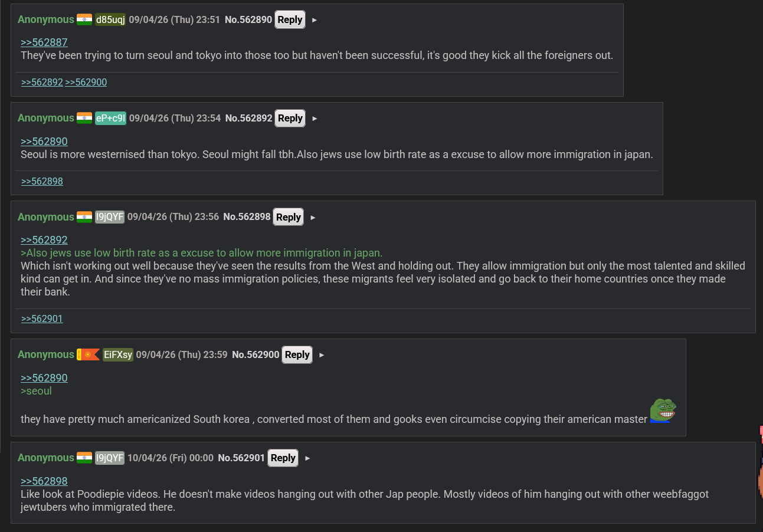Reply to post No.562901
The image size is (763, 532).
tap(283, 458)
